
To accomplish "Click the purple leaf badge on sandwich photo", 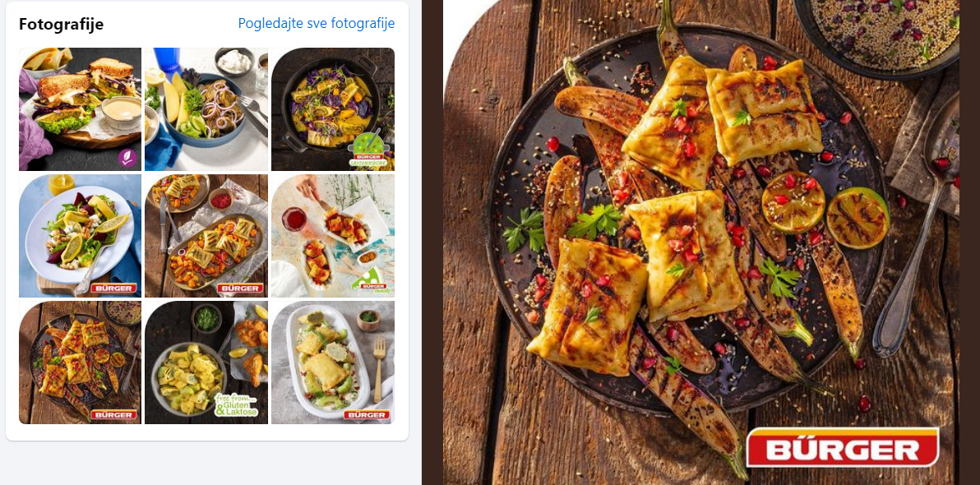I will click(127, 157).
